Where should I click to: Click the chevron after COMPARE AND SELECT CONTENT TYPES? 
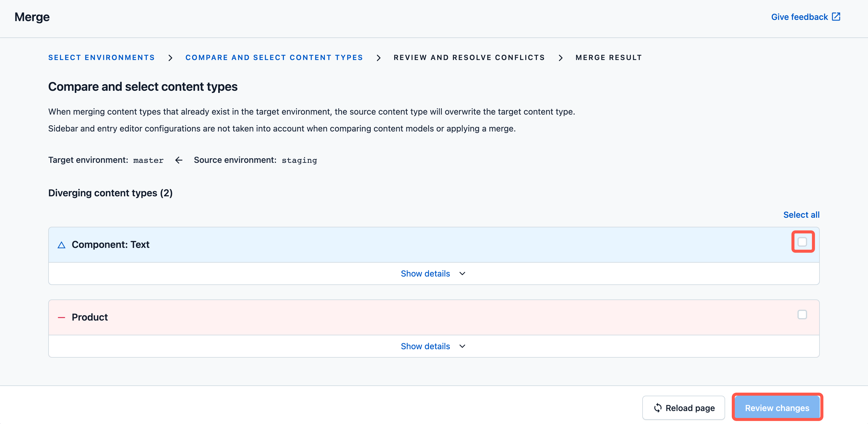[379, 58]
